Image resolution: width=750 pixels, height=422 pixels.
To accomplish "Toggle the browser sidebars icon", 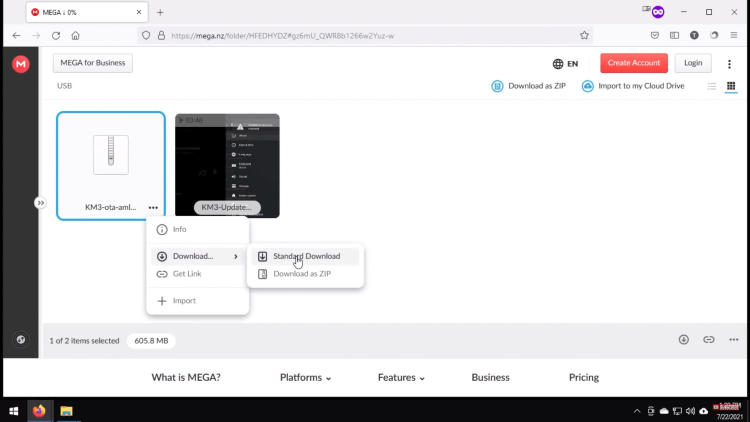I will 674,35.
